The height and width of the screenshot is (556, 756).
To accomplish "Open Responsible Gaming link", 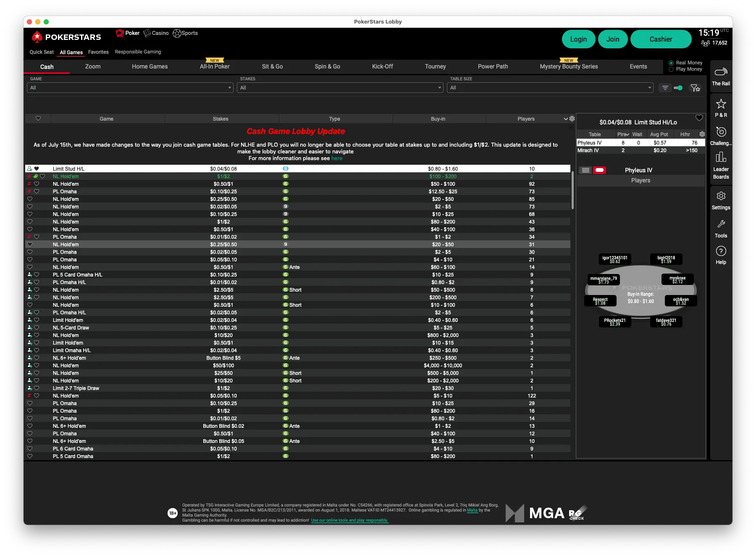I will (x=138, y=52).
